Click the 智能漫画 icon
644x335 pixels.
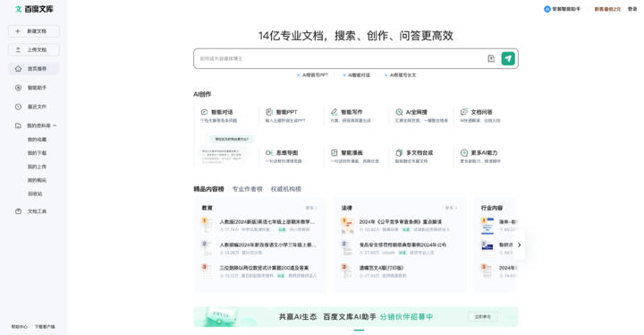(335, 152)
